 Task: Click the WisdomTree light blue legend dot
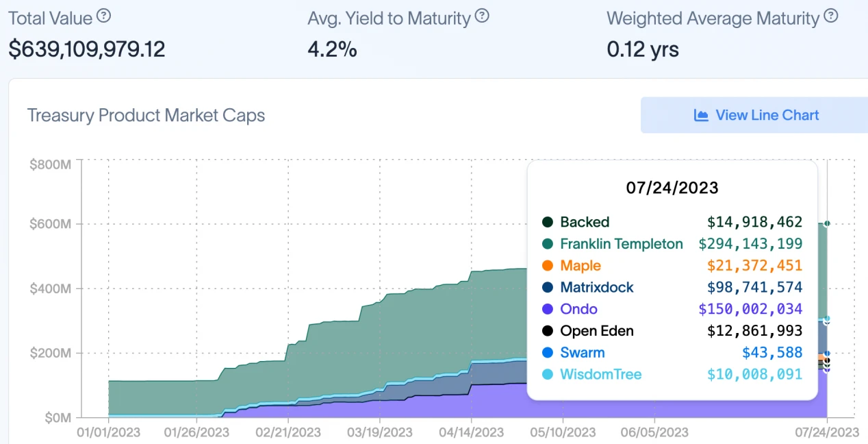coord(548,375)
